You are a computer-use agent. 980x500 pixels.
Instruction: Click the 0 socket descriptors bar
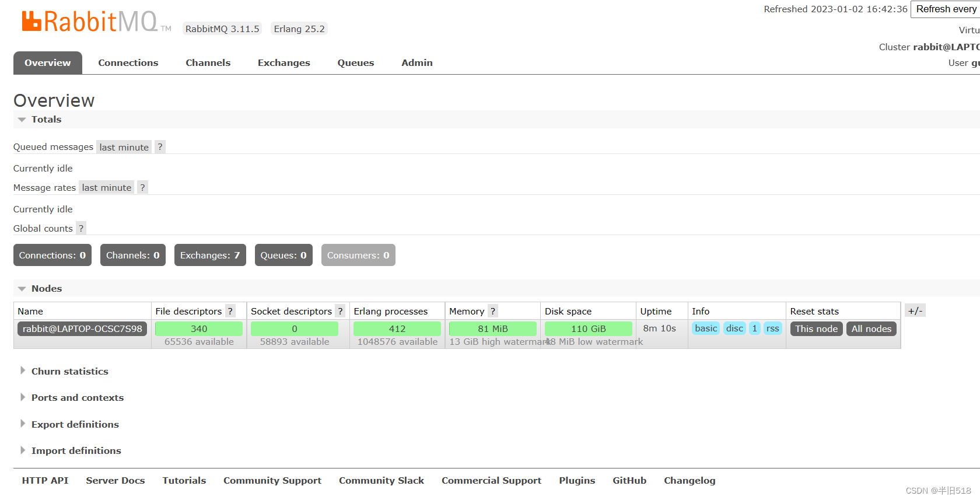coord(295,328)
